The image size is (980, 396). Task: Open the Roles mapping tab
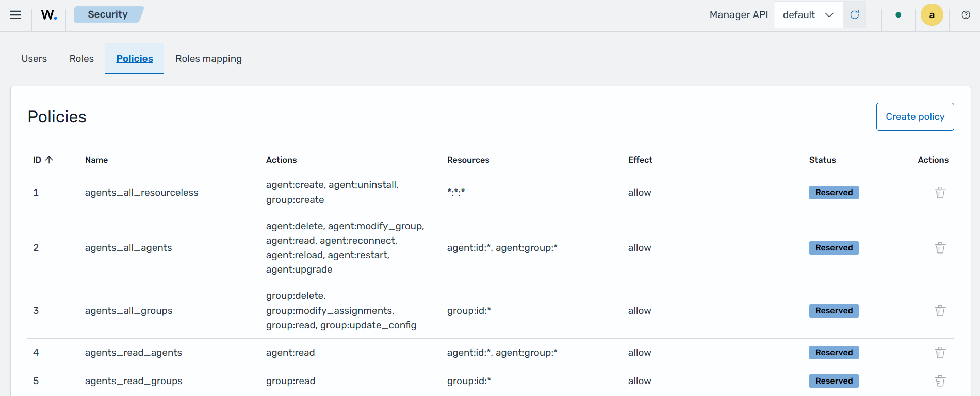[x=208, y=59]
